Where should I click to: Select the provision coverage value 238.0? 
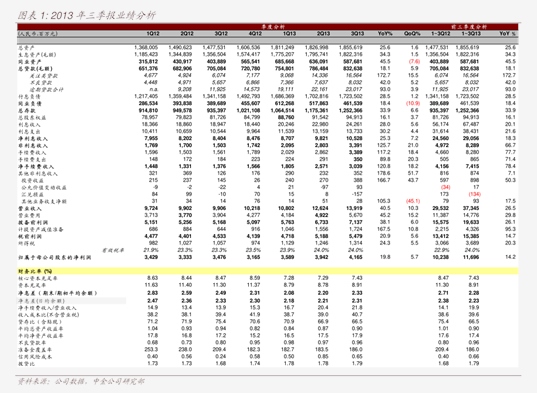click(185, 350)
